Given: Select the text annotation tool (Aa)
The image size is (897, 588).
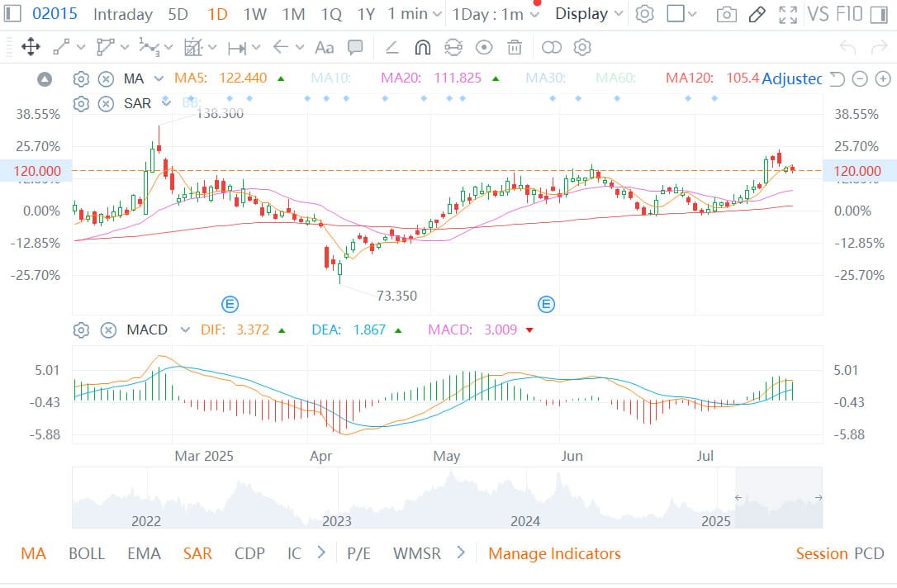Looking at the screenshot, I should tap(325, 47).
